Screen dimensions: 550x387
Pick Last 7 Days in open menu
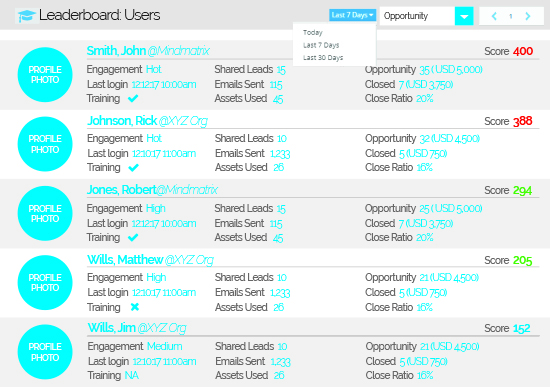pyautogui.click(x=321, y=45)
